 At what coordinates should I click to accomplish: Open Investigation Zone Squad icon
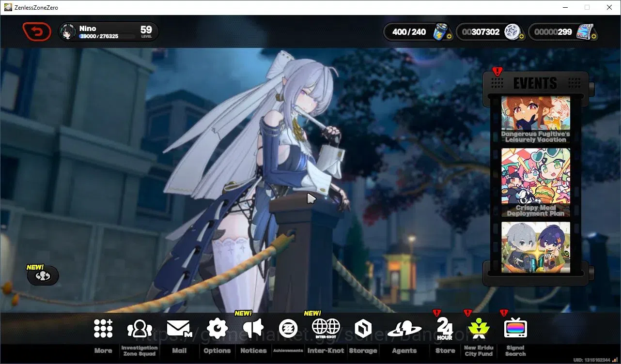pyautogui.click(x=140, y=329)
